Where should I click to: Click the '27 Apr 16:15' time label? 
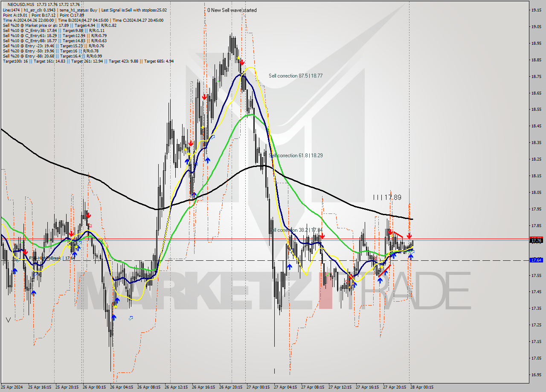[x=367, y=387]
